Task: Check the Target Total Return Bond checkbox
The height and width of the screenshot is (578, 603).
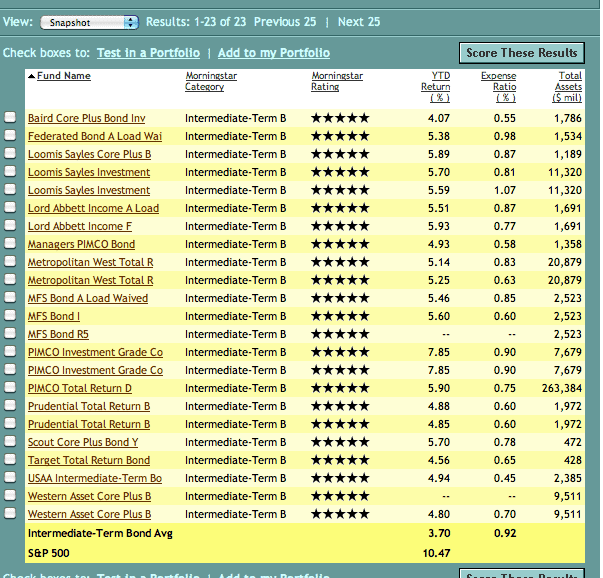Action: [10, 459]
